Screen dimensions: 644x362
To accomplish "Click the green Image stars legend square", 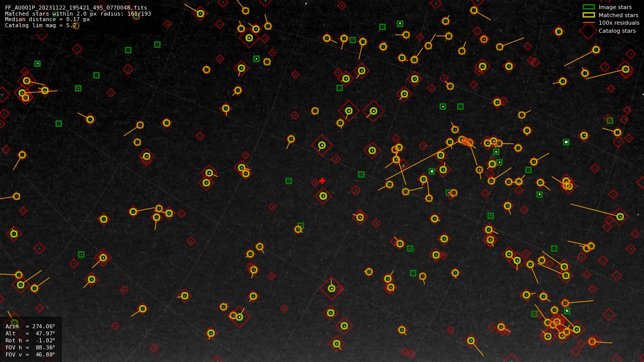I will (x=589, y=7).
